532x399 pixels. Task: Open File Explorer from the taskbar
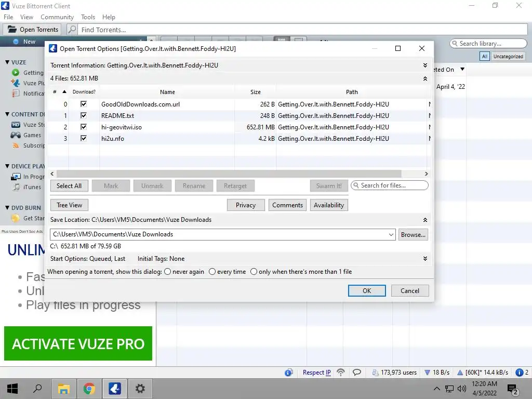(63, 389)
